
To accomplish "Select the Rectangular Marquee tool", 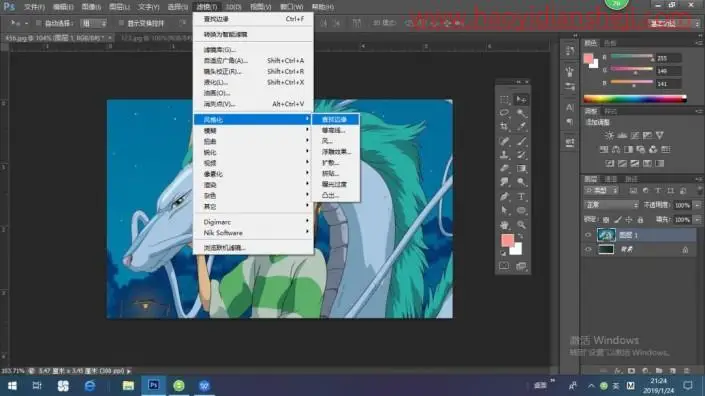I will coord(504,99).
